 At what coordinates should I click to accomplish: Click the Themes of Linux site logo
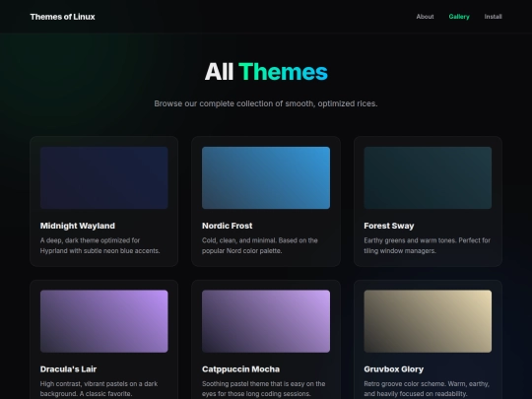coord(62,17)
